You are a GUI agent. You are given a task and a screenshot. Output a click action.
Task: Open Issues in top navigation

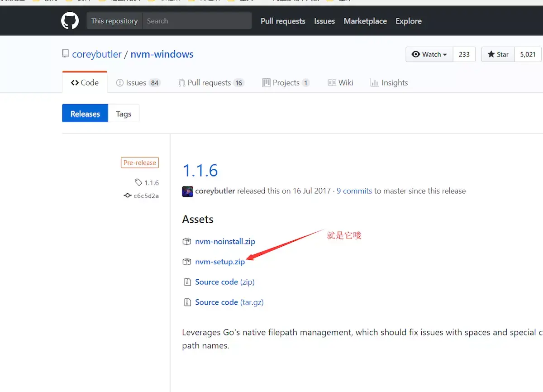tap(324, 21)
